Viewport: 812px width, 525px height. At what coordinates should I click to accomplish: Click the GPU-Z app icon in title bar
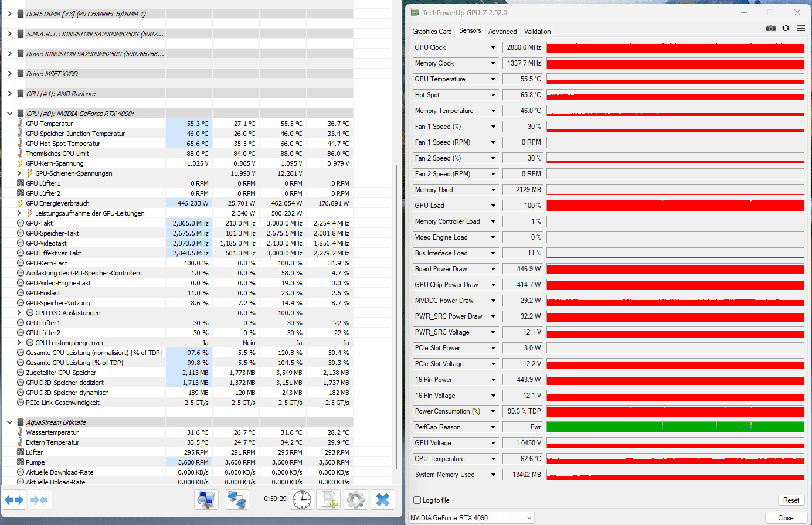click(x=415, y=12)
